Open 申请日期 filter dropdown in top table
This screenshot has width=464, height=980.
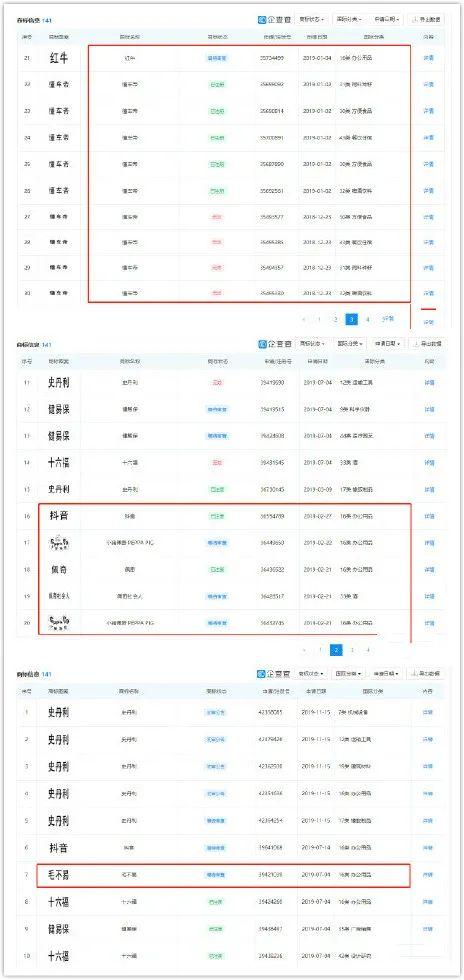(x=386, y=19)
